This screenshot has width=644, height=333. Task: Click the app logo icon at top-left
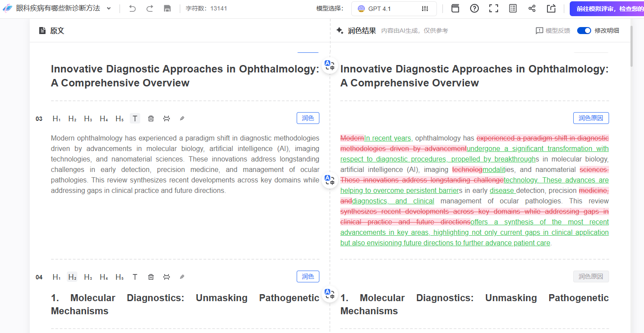pos(7,8)
